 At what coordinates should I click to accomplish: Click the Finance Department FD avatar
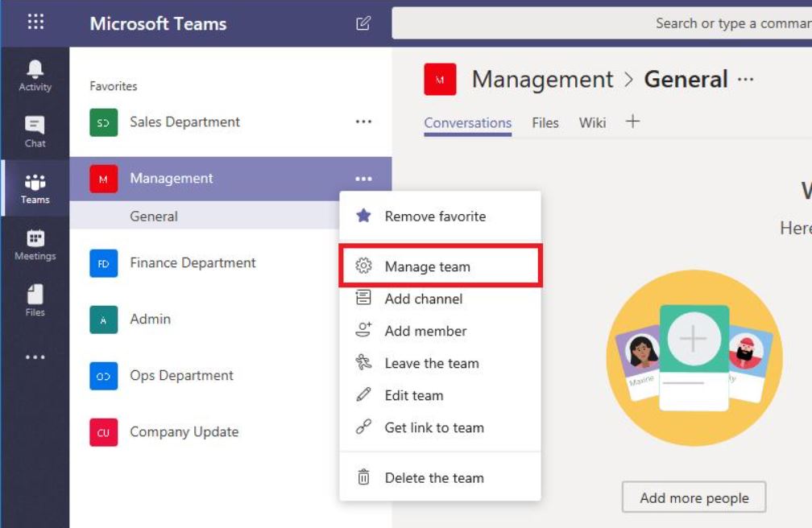pos(103,263)
